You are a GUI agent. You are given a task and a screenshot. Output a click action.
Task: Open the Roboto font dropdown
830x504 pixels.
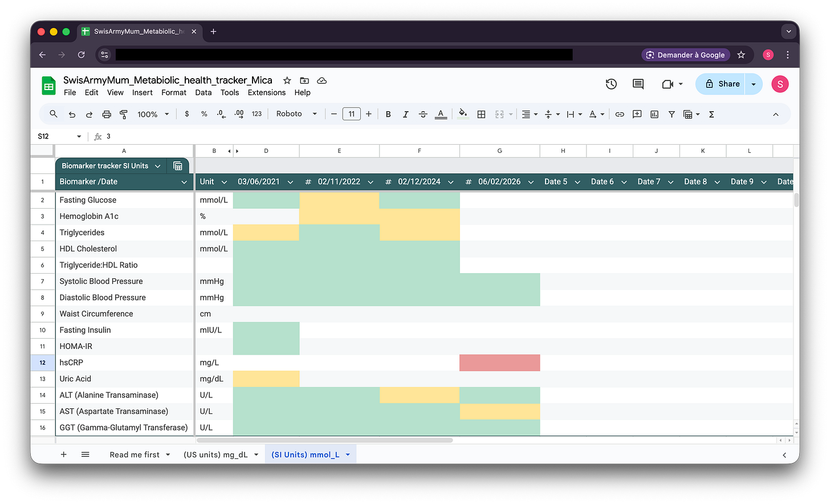296,114
